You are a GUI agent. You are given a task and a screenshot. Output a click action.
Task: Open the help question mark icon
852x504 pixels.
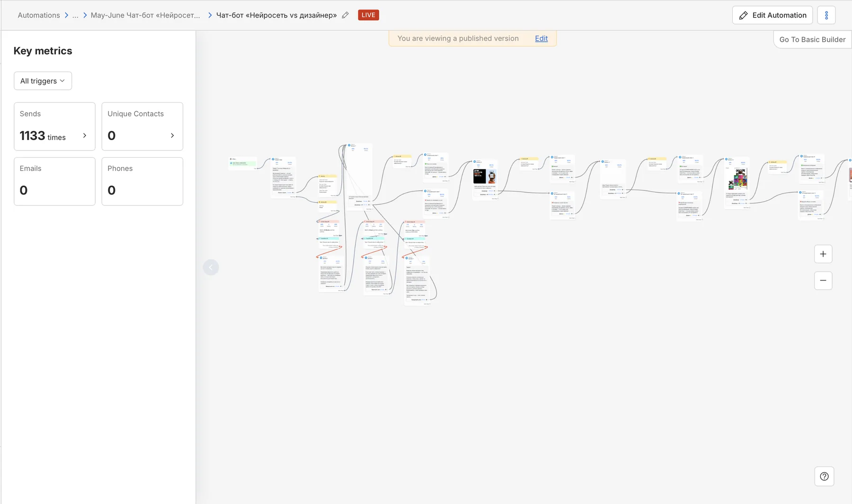[824, 477]
